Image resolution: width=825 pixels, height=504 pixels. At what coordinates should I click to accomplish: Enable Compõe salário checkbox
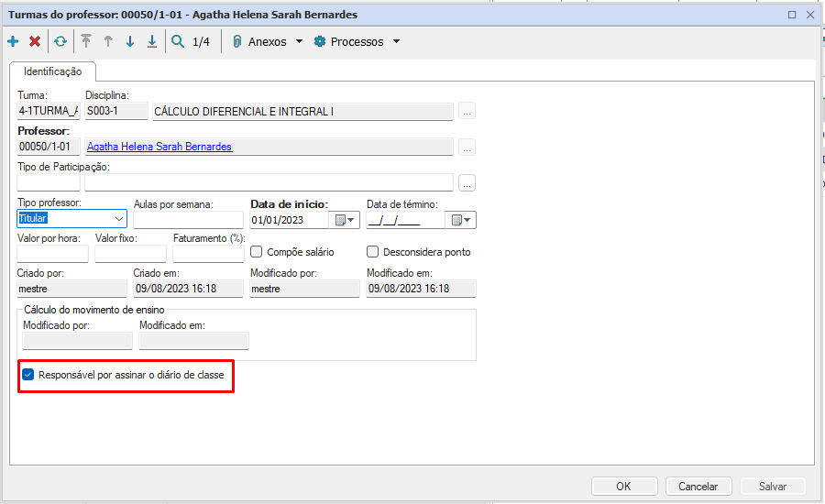[x=257, y=252]
